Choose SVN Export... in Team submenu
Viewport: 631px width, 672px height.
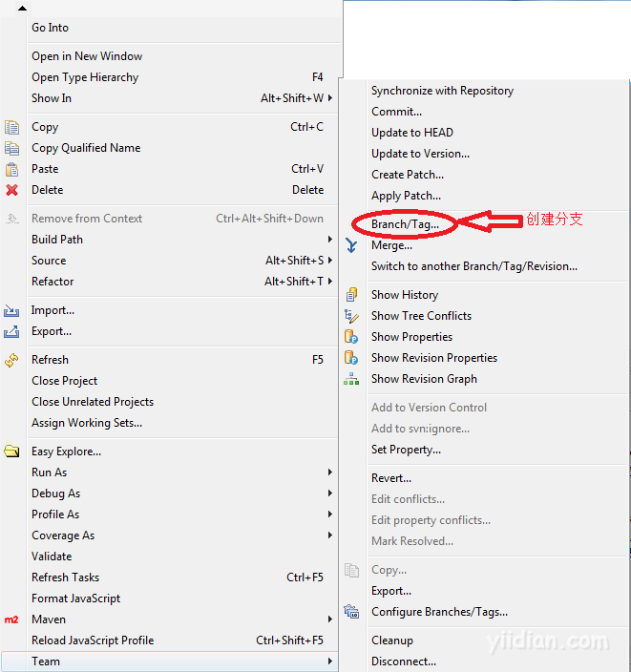pyautogui.click(x=391, y=591)
